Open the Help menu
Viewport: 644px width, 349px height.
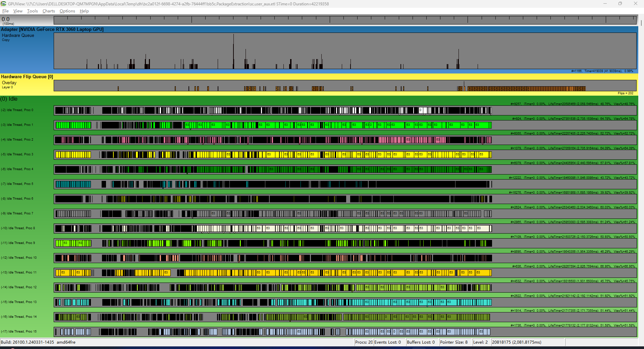click(x=84, y=11)
